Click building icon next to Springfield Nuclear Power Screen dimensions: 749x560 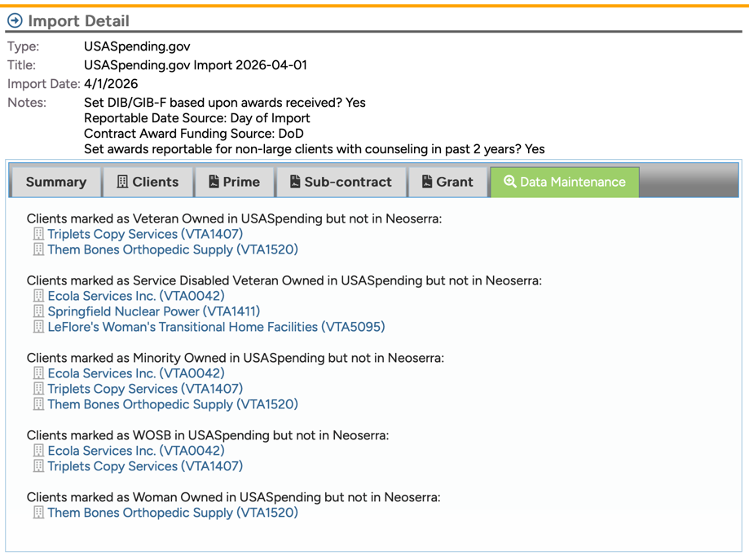point(38,311)
